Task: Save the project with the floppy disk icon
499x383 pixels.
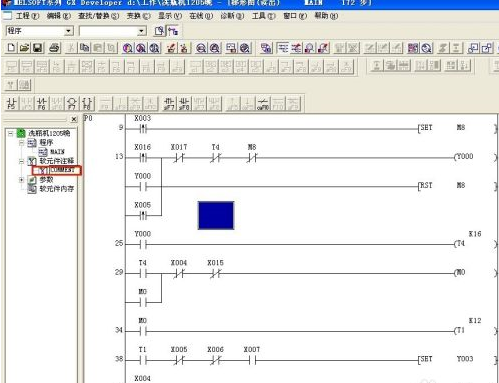Action: point(37,48)
